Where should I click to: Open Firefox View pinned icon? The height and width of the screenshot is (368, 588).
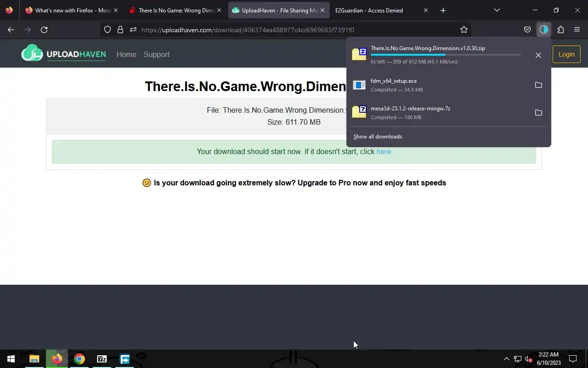[9, 10]
